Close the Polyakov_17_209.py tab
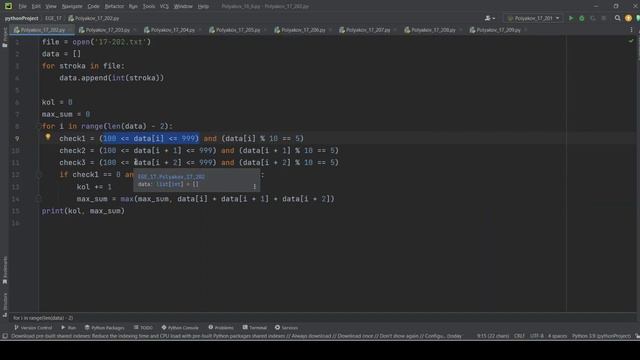The height and width of the screenshot is (360, 640). pos(525,30)
